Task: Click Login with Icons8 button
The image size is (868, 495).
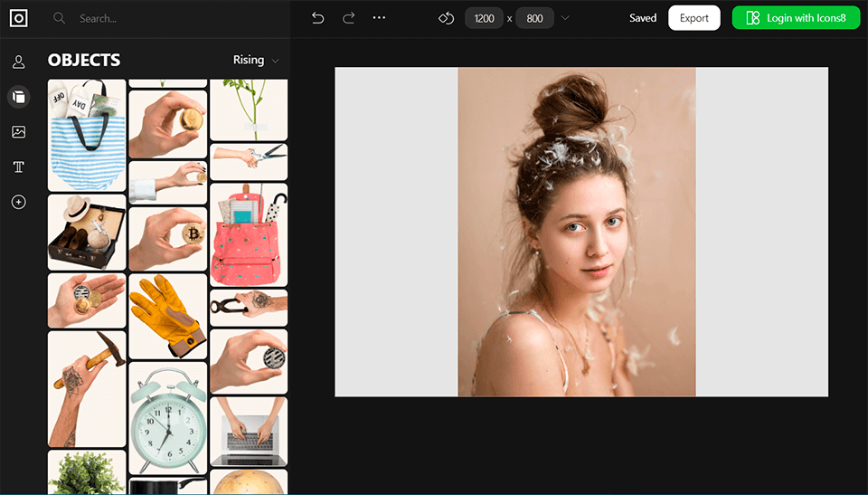Action: (796, 18)
